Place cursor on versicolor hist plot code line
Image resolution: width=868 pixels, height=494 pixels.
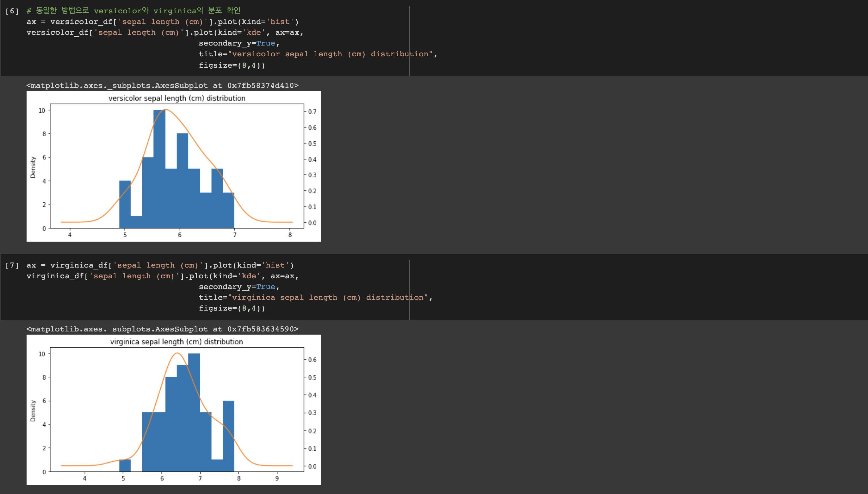click(162, 22)
